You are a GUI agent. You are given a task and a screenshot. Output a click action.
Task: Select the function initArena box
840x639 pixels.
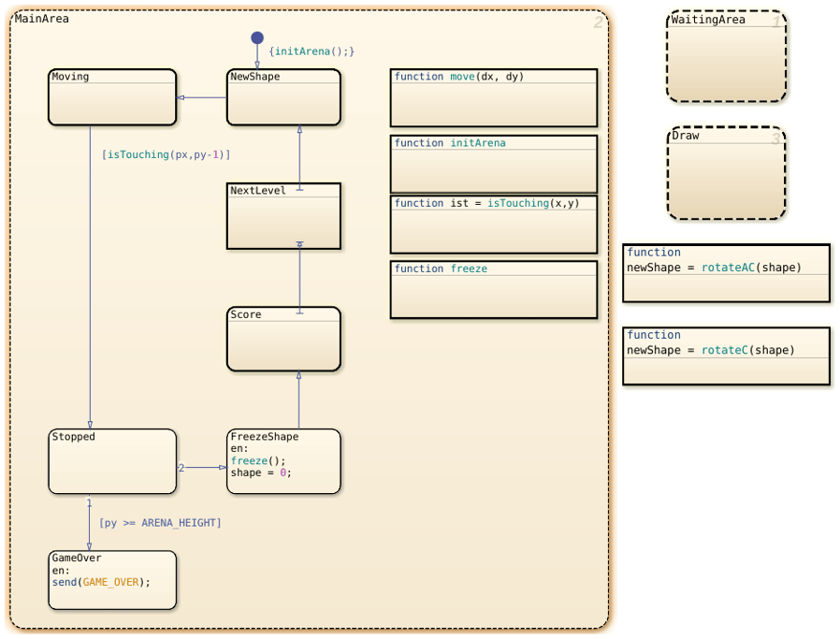(x=493, y=164)
